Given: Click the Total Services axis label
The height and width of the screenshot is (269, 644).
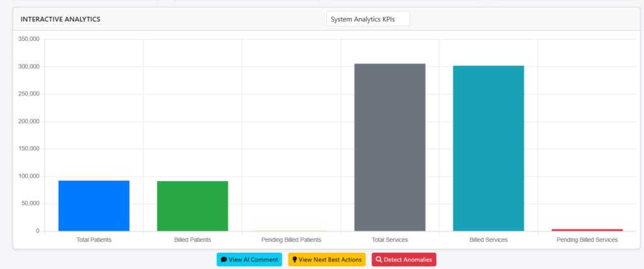Looking at the screenshot, I should tap(390, 240).
